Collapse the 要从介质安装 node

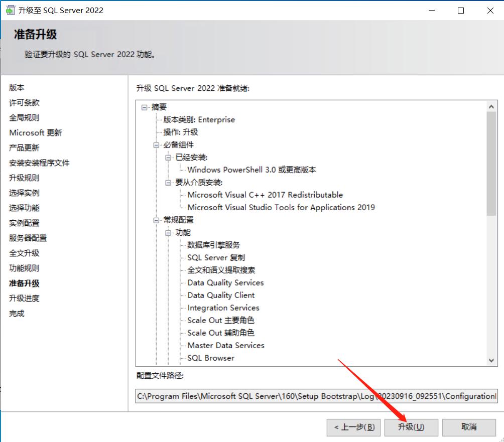[168, 183]
